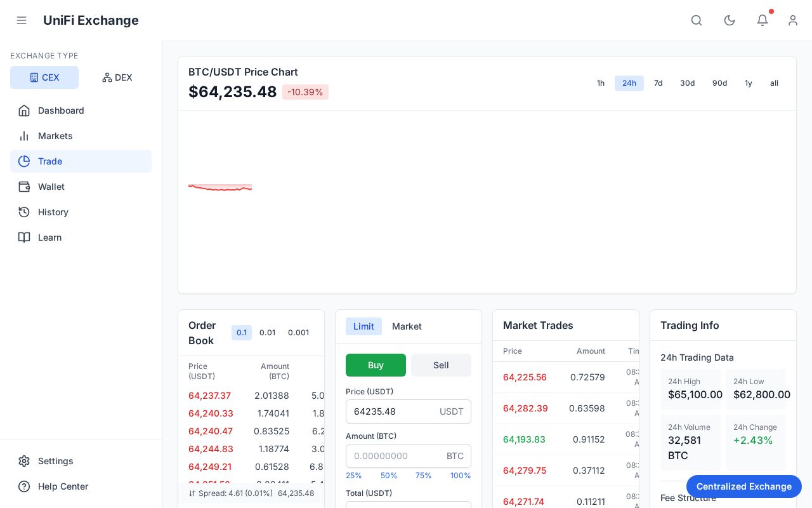Select all-time chart timeframe
This screenshot has height=508, width=812.
coord(774,83)
